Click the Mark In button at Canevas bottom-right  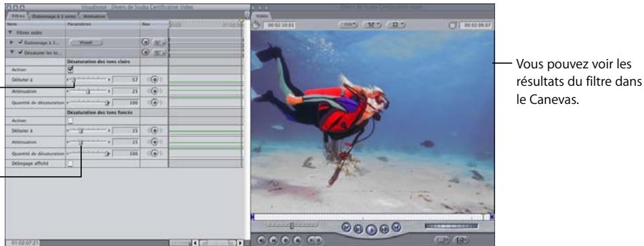click(443, 239)
